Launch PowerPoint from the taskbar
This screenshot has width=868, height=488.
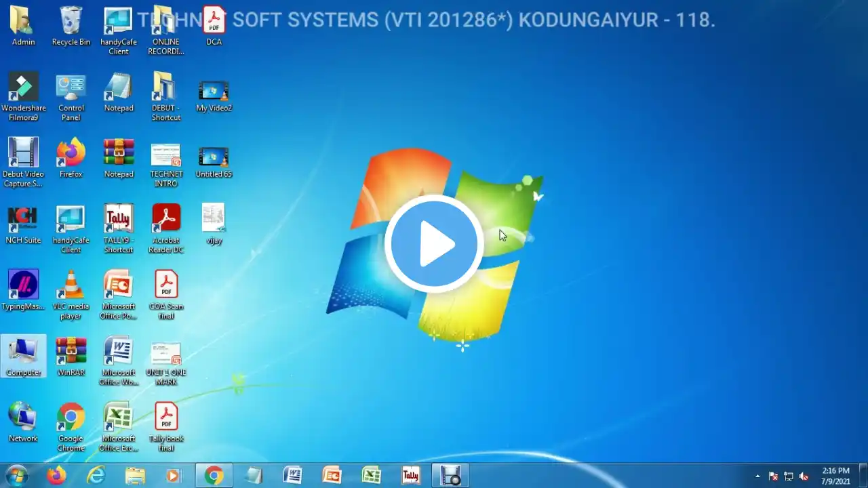tap(332, 476)
